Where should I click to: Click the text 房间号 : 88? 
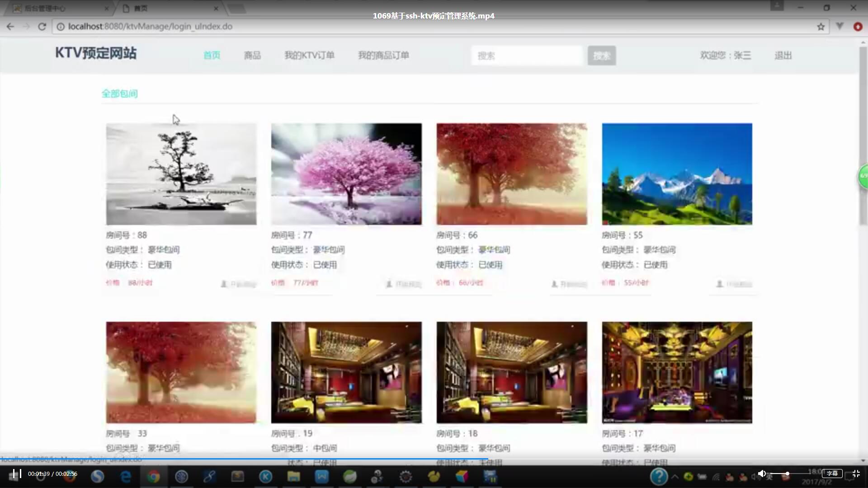(126, 235)
